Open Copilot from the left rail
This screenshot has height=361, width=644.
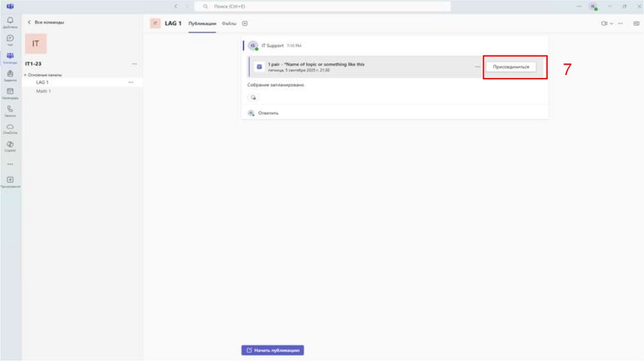tap(10, 146)
